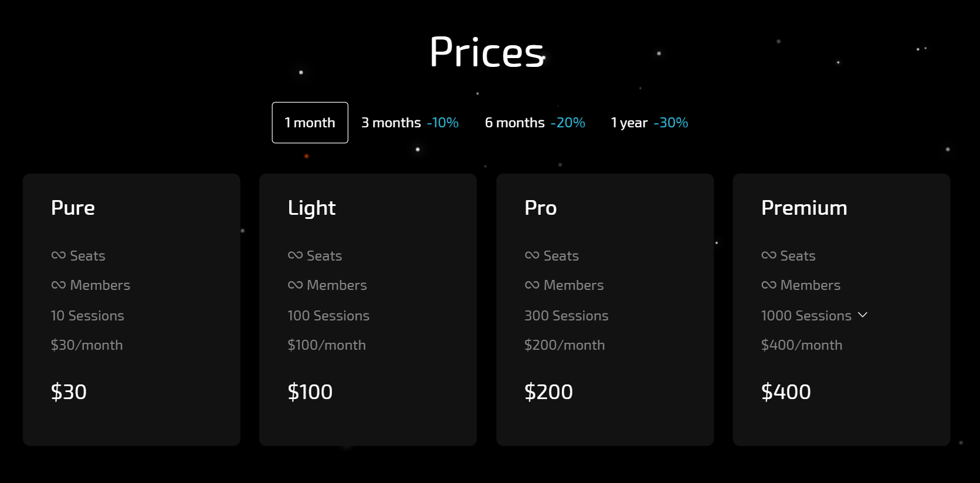980x483 pixels.
Task: Expand the 1000 Sessions dropdown chevron
Action: coord(863,315)
